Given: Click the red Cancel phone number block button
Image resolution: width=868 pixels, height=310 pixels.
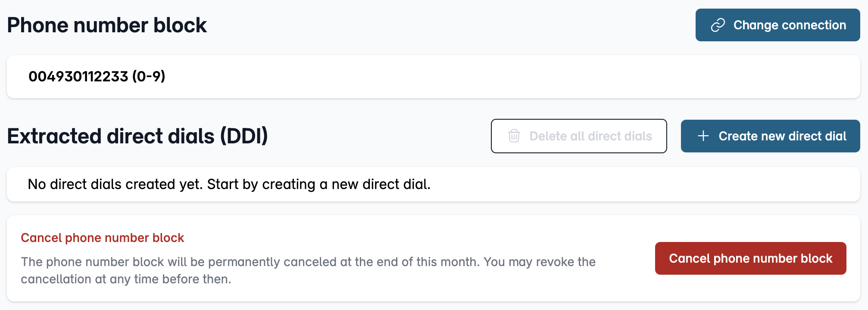Looking at the screenshot, I should tap(750, 258).
